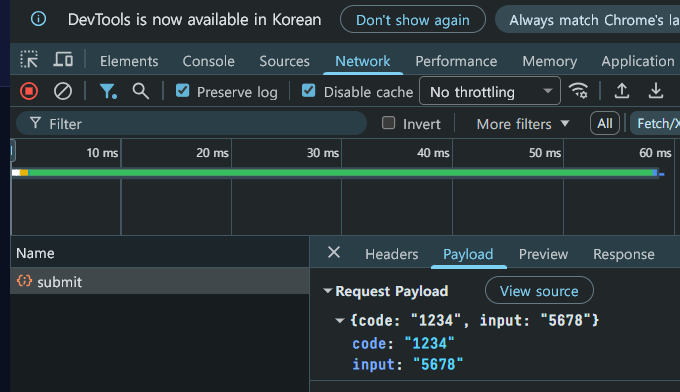
Task: Uncheck the Disable cache checkbox
Action: click(x=308, y=91)
